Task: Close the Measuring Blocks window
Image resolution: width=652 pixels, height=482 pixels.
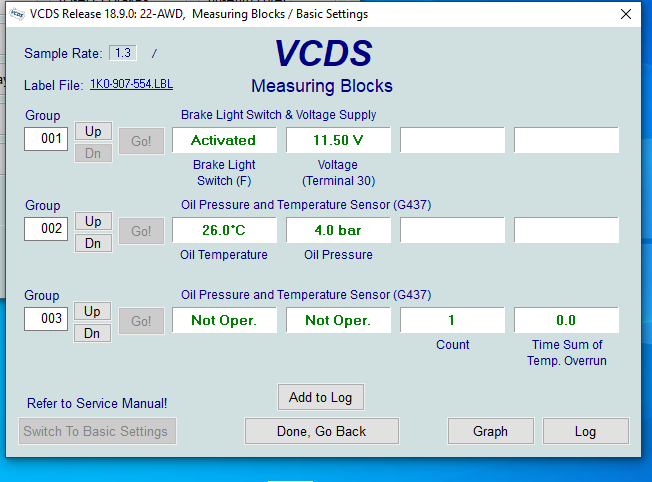Action: [x=626, y=14]
